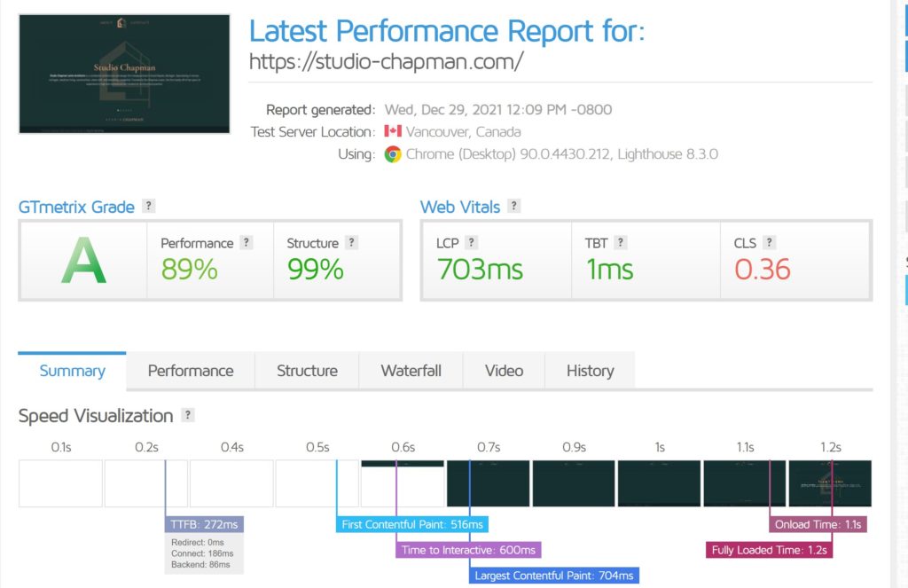Viewport: 908px width, 588px height.
Task: Click the Largest Contentful Paint: 704ms marker
Action: tap(554, 576)
